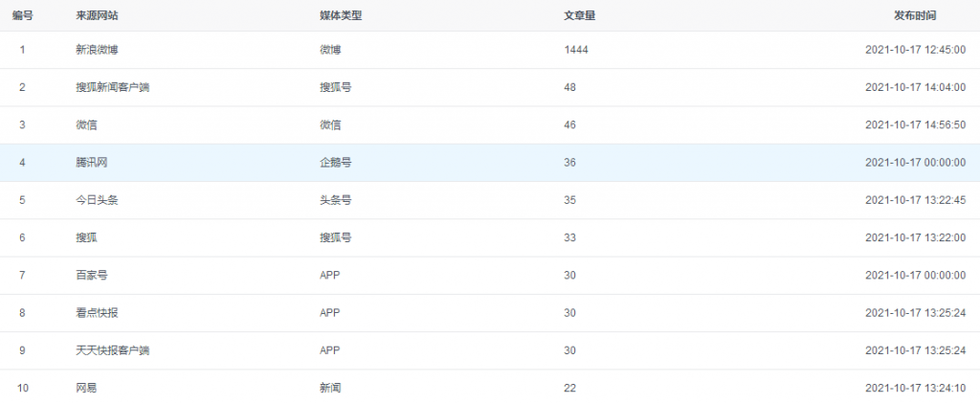
Task: Select the 看点快报 row entry
Action: point(97,313)
